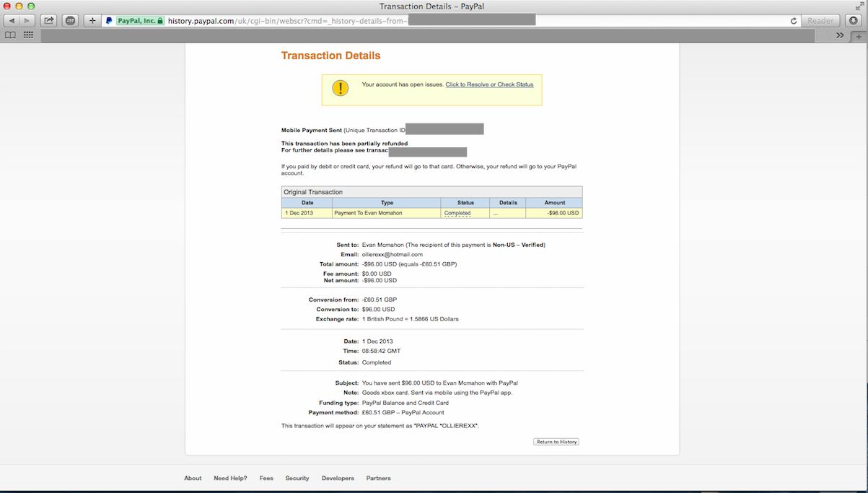The height and width of the screenshot is (493, 868).
Task: Expand the bookmarks bar overflow chevrons
Action: coord(840,35)
